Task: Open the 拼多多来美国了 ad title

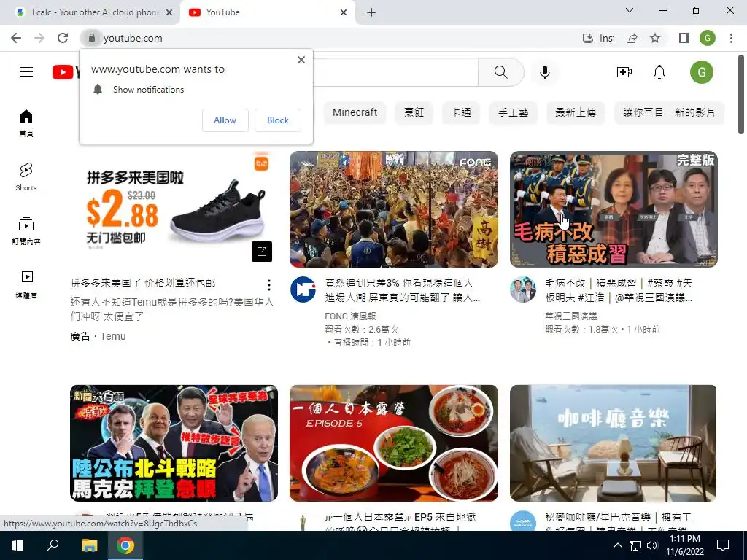Action: 143,283
